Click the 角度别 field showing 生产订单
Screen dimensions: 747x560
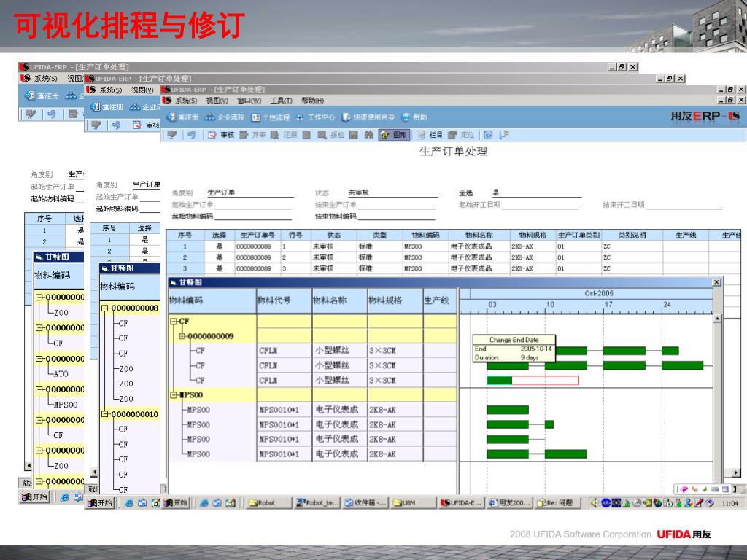(251, 192)
